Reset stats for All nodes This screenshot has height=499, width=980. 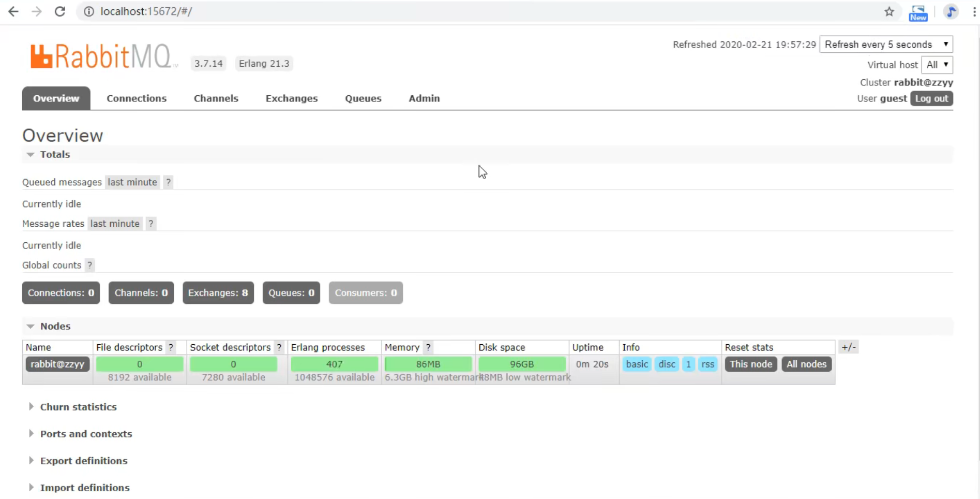coord(806,364)
